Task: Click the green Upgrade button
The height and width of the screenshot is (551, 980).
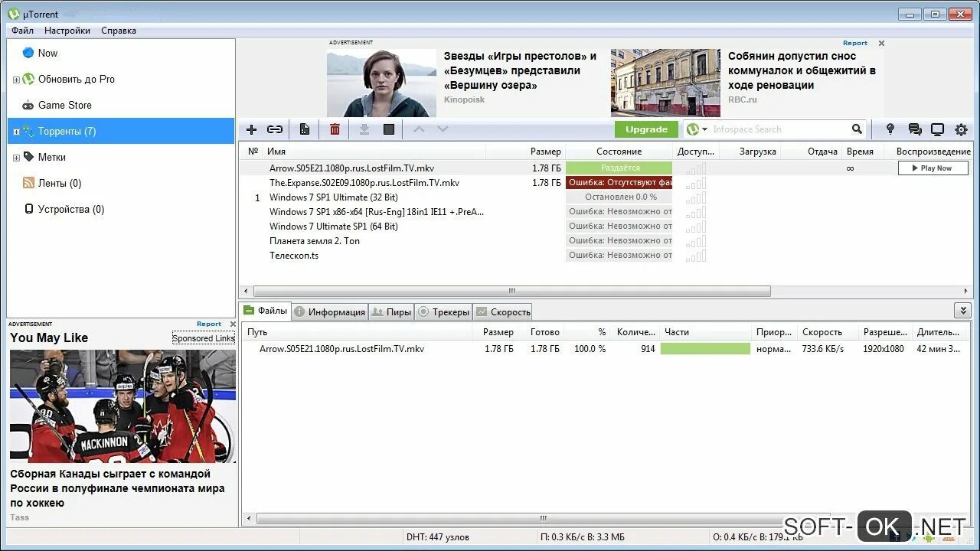Action: click(646, 129)
